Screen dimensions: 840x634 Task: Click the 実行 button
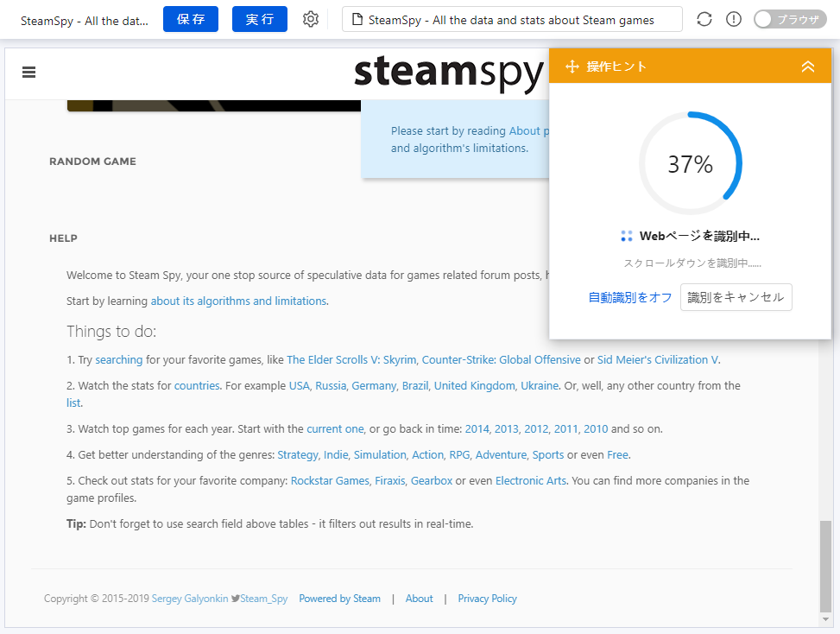click(260, 19)
